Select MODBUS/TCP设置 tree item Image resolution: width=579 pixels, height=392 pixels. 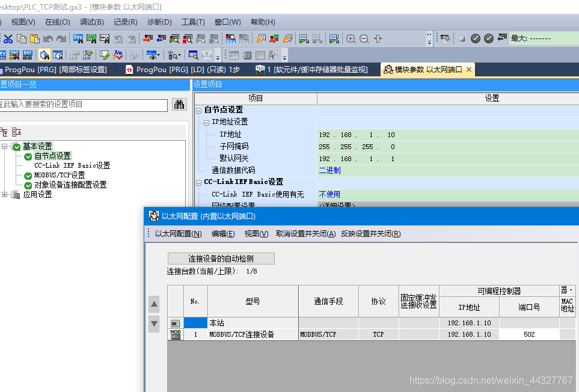tap(60, 175)
